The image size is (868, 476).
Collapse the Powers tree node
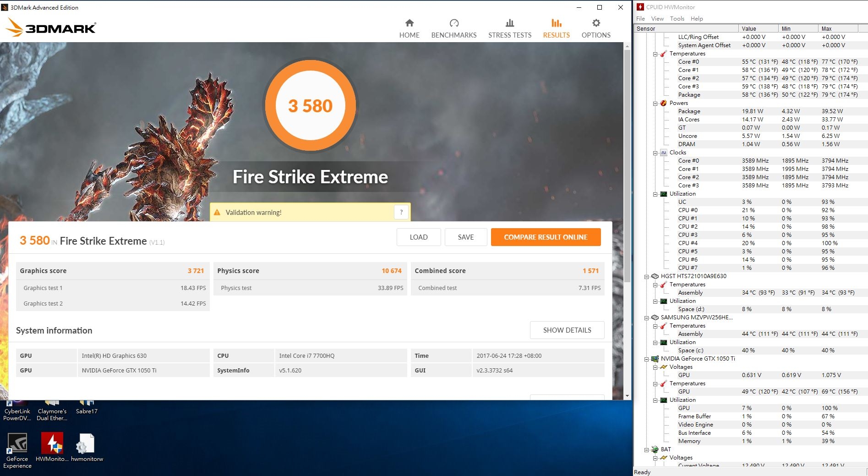point(655,104)
